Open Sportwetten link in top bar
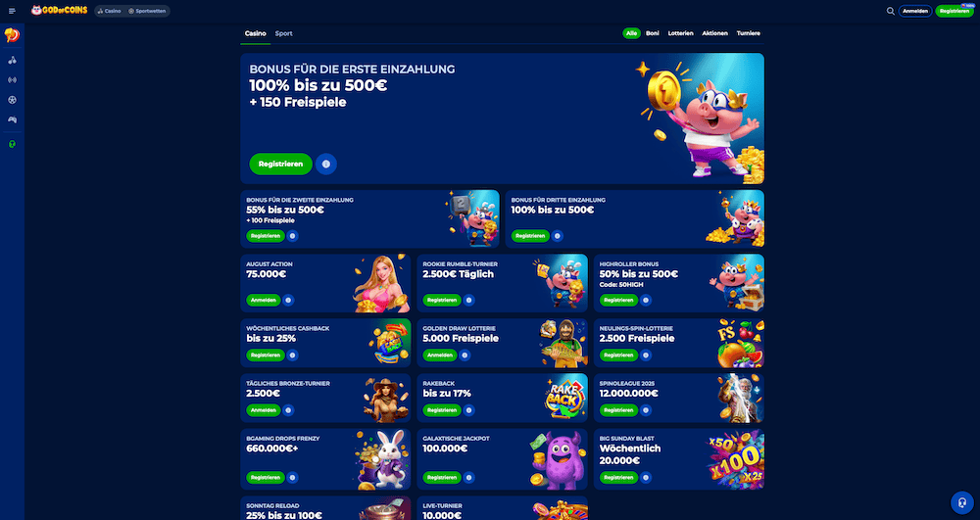Screen dimensions: 980x520 pyautogui.click(x=147, y=11)
